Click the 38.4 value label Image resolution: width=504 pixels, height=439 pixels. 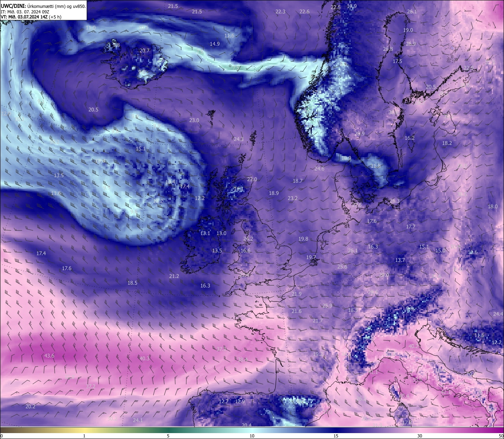pyautogui.click(x=243, y=360)
